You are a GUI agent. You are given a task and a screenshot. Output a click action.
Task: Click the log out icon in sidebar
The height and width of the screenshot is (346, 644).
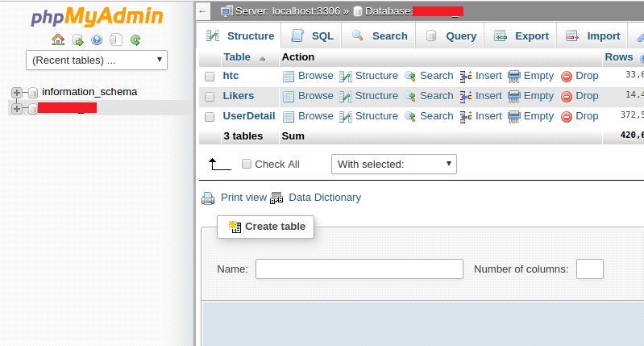(x=77, y=40)
